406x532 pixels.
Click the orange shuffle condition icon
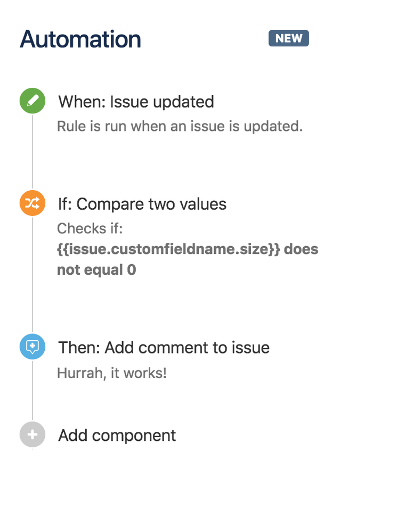pyautogui.click(x=32, y=203)
